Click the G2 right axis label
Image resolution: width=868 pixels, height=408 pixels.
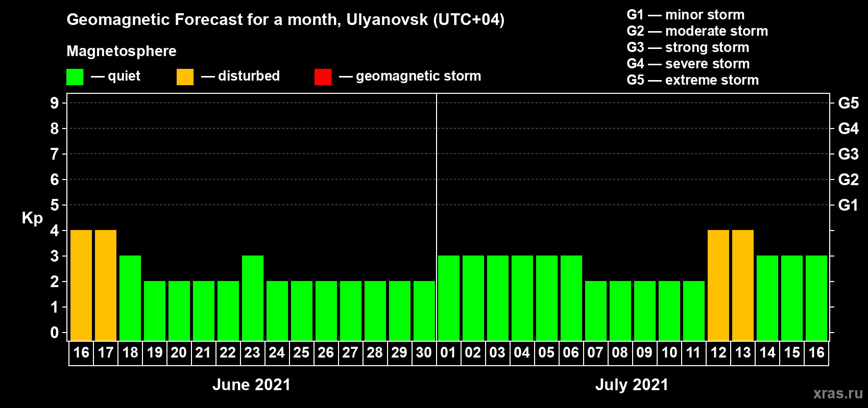tap(849, 180)
